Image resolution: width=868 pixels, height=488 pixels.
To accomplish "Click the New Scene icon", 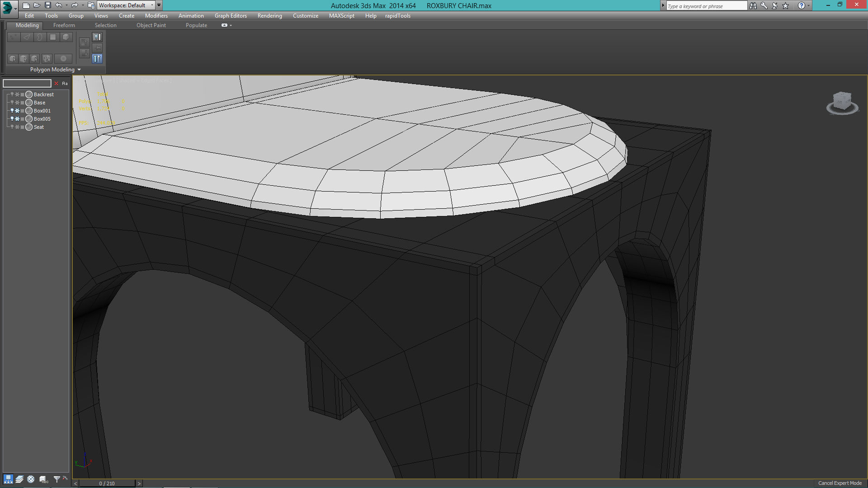I will point(26,5).
